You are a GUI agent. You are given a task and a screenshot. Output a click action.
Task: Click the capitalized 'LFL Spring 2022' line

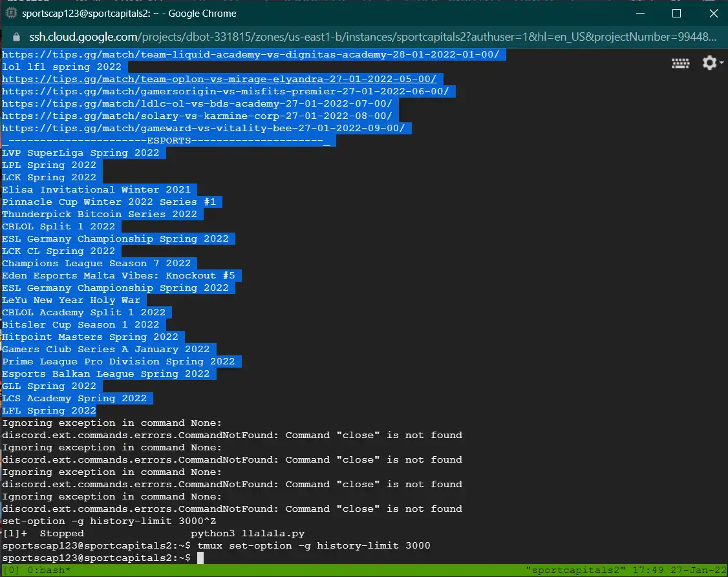coord(49,411)
